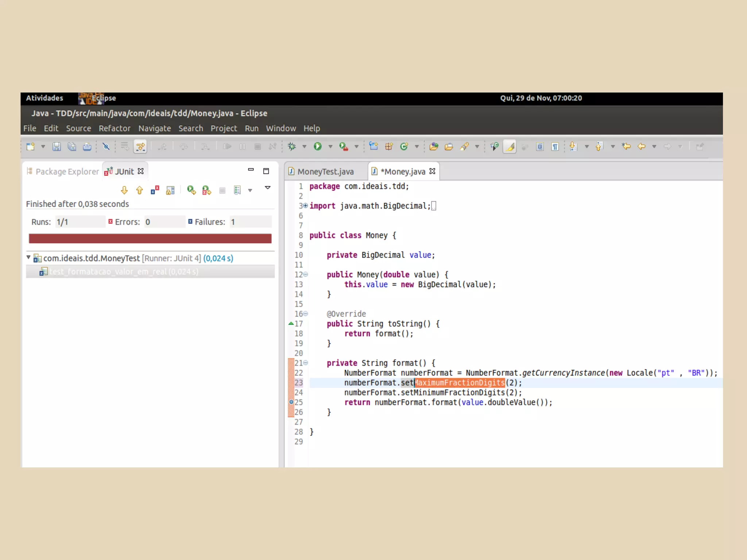Screen dimensions: 747x560
Task: Open the Refactor menu
Action: point(114,128)
